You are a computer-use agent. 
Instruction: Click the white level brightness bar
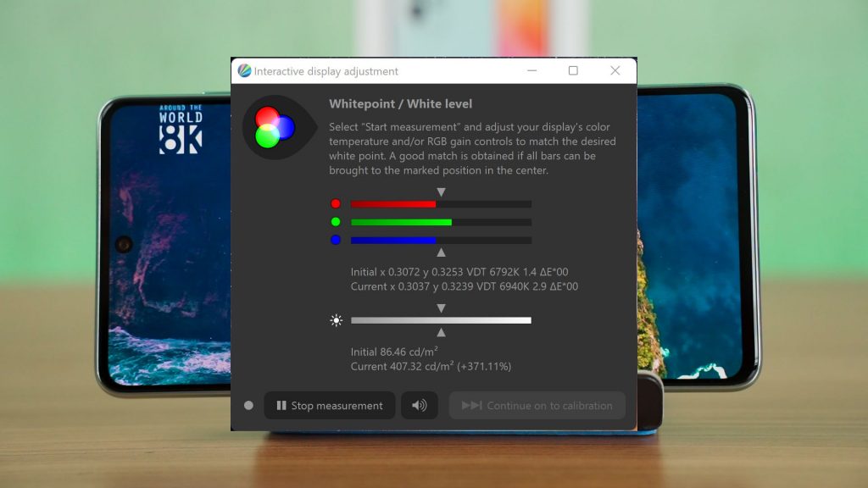441,320
